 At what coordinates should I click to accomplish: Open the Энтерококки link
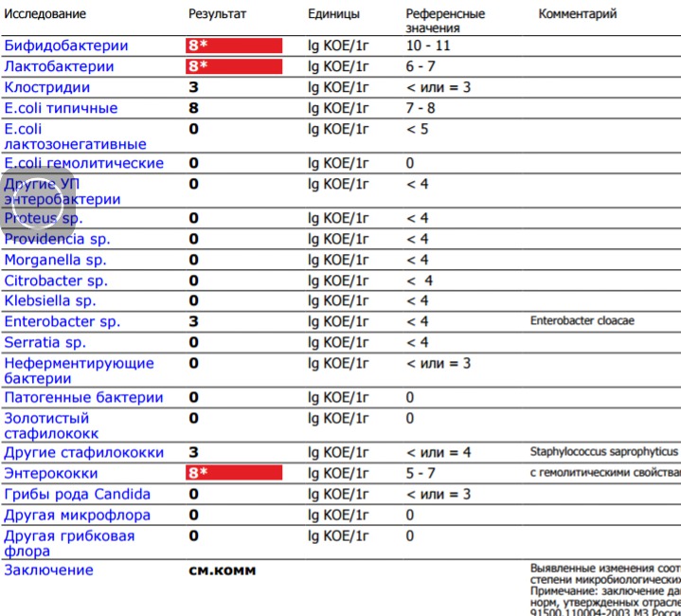coord(51,474)
